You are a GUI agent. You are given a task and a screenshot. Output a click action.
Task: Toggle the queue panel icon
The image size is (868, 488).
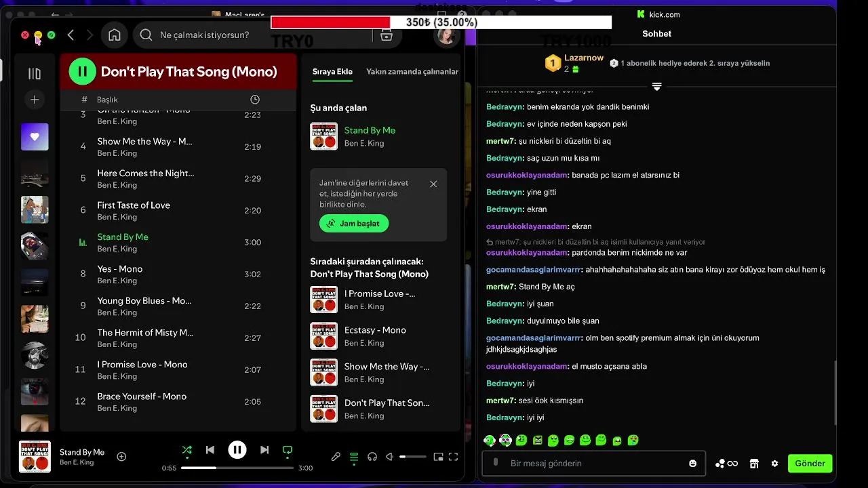pos(354,457)
